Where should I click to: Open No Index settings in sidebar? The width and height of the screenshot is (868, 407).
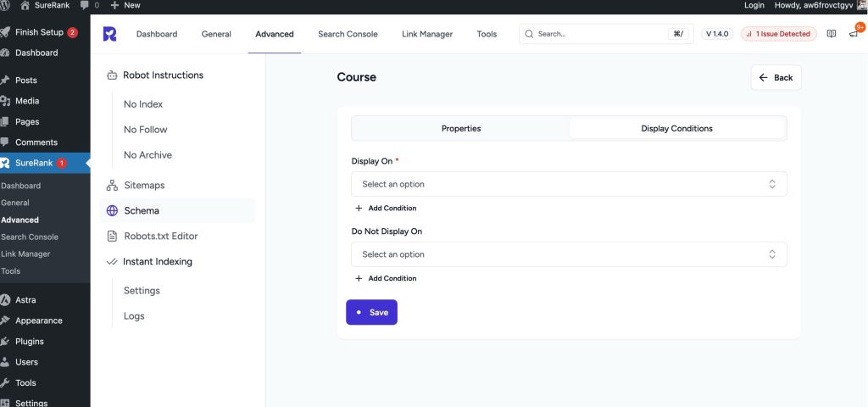143,104
